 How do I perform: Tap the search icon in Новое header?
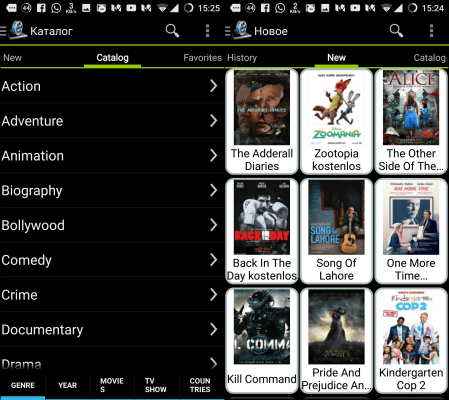396,30
